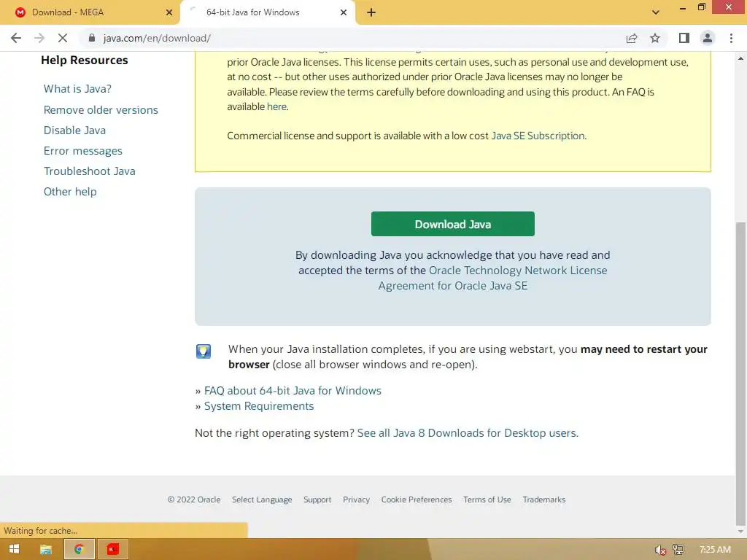Select the 64-bit Java for Windows tab
Image resolution: width=747 pixels, height=560 pixels.
click(268, 13)
